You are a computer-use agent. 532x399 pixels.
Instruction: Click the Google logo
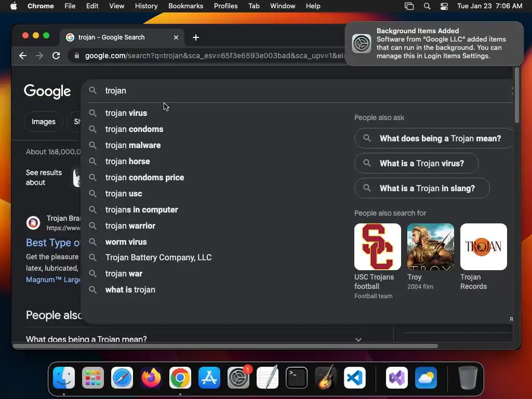pyautogui.click(x=47, y=91)
